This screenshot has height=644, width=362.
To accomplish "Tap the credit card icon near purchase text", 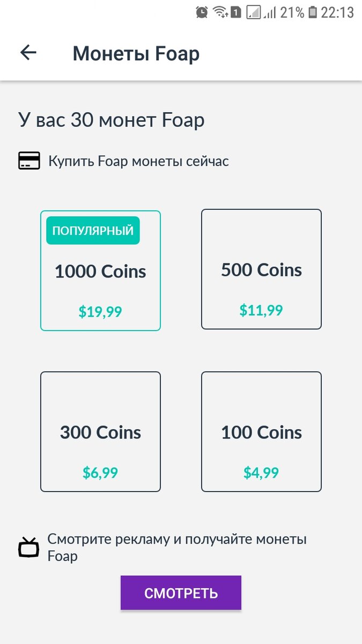I will point(29,160).
